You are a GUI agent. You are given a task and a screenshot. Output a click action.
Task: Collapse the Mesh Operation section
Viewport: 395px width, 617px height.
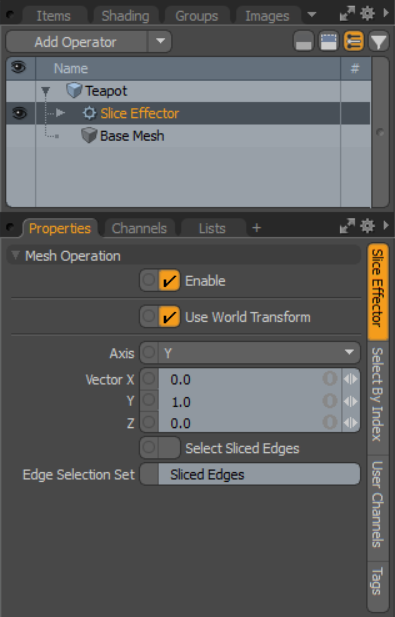pyautogui.click(x=15, y=256)
